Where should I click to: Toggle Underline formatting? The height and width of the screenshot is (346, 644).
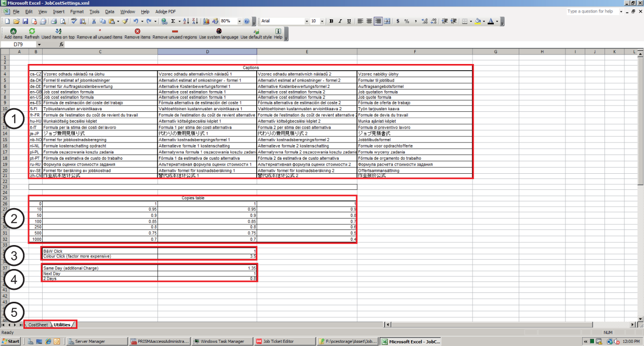coord(348,21)
